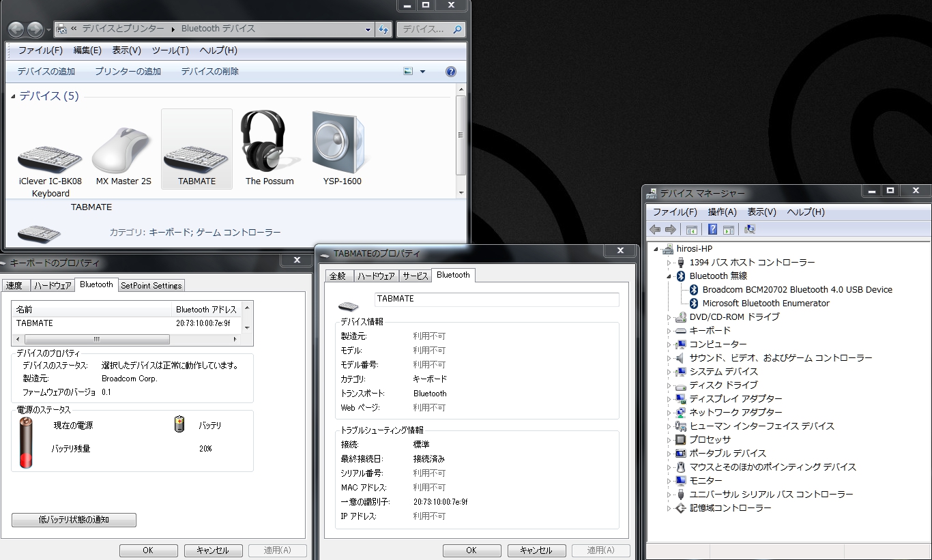This screenshot has width=932, height=560.
Task: Click the 低バッテリ状態の通知 button
Action: [74, 520]
